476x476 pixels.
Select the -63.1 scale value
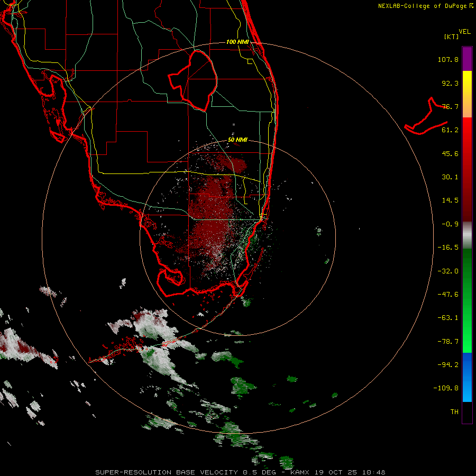coord(448,318)
